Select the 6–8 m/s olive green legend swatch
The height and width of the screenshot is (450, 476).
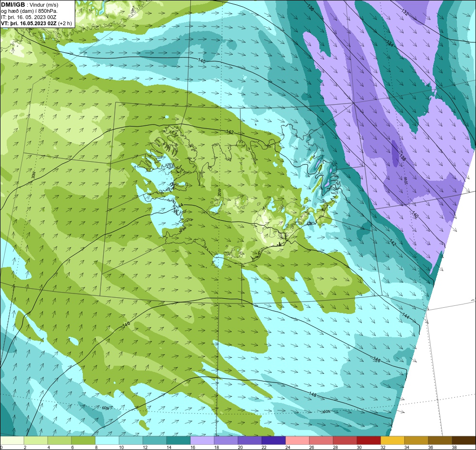(x=83, y=440)
